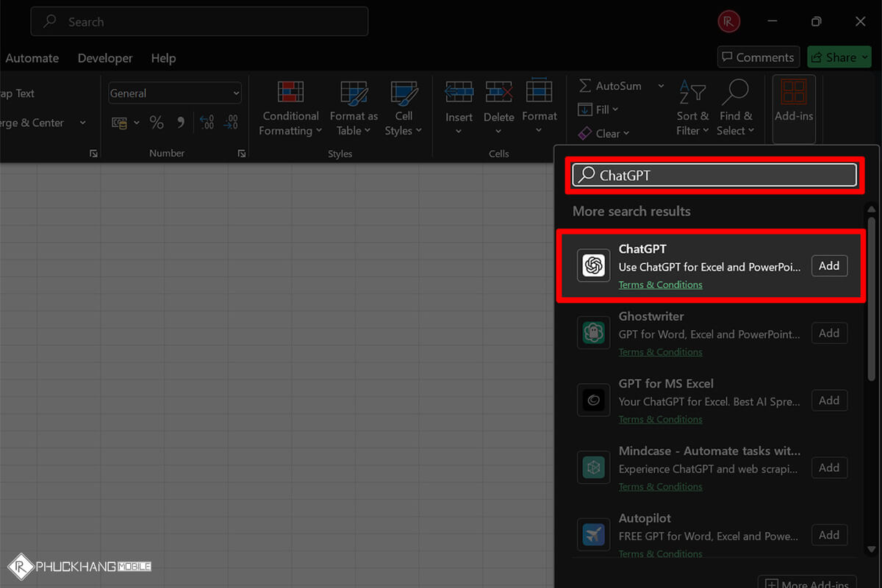Add the Autopilot add-in

[x=829, y=535]
